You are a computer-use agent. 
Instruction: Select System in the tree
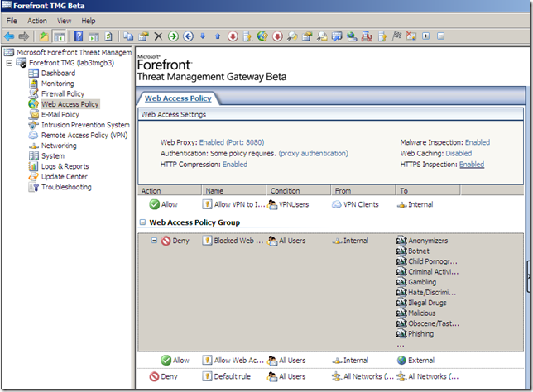tap(53, 156)
